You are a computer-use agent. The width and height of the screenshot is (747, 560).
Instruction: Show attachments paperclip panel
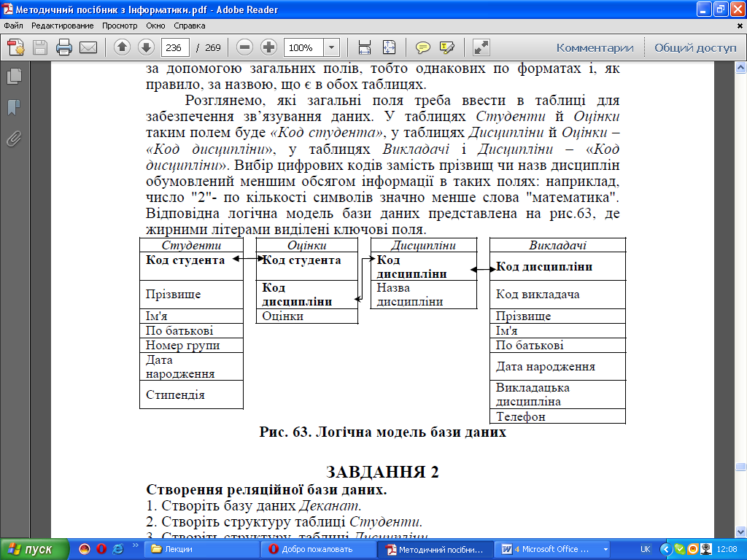point(15,139)
